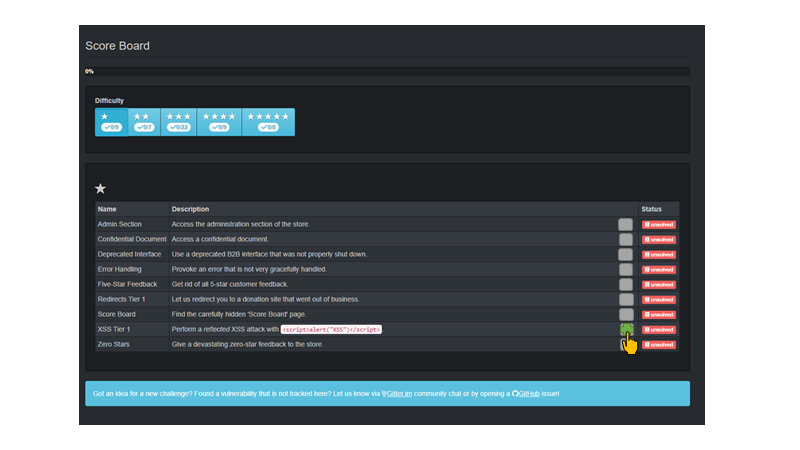Select the two-star difficulty filter
Image resolution: width=800 pixels, height=450 pixels.
point(144,122)
